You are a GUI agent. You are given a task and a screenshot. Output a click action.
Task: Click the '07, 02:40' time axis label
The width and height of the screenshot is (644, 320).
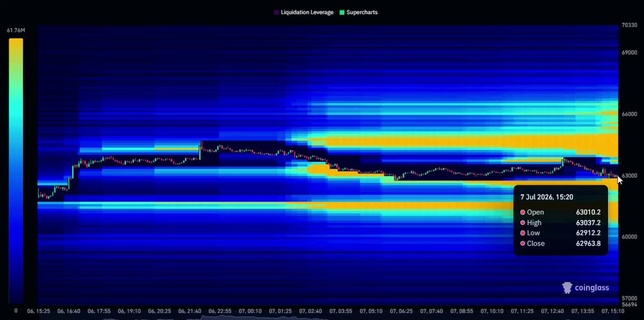pos(311,311)
